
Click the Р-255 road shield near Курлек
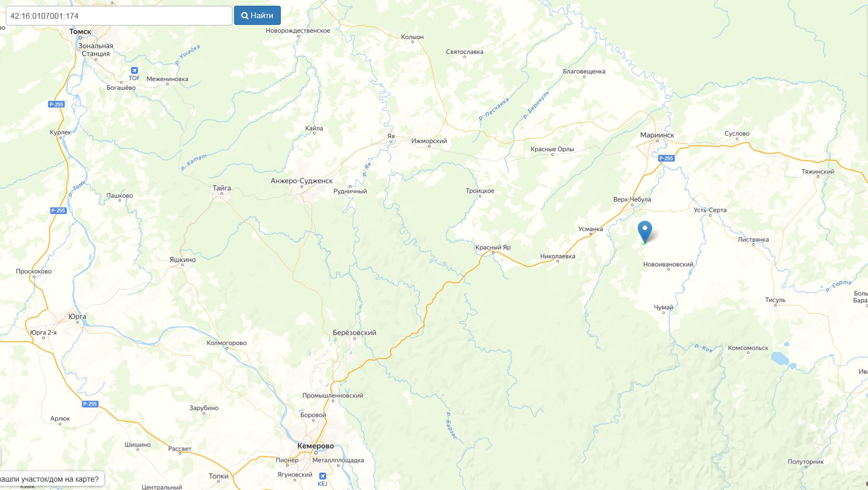(56, 104)
